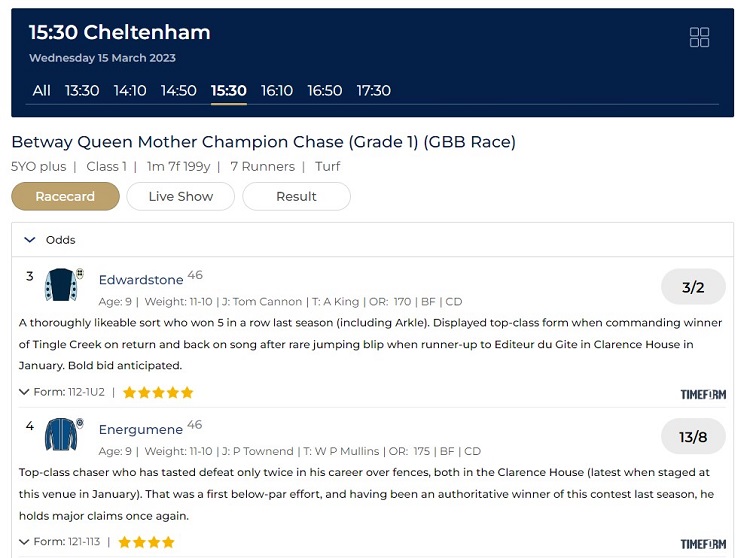750x558 pixels.
Task: Switch to the 13:30 race tab
Action: point(82,90)
